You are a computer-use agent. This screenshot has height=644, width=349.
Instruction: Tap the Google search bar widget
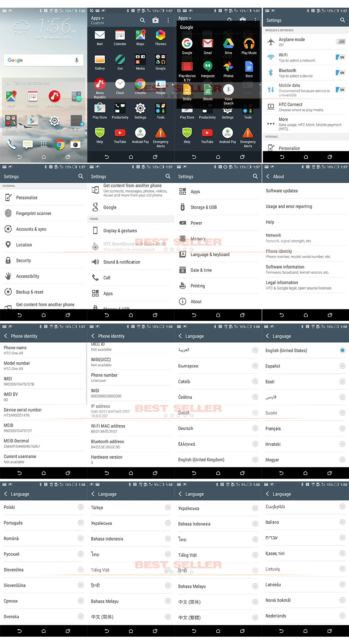tap(44, 60)
